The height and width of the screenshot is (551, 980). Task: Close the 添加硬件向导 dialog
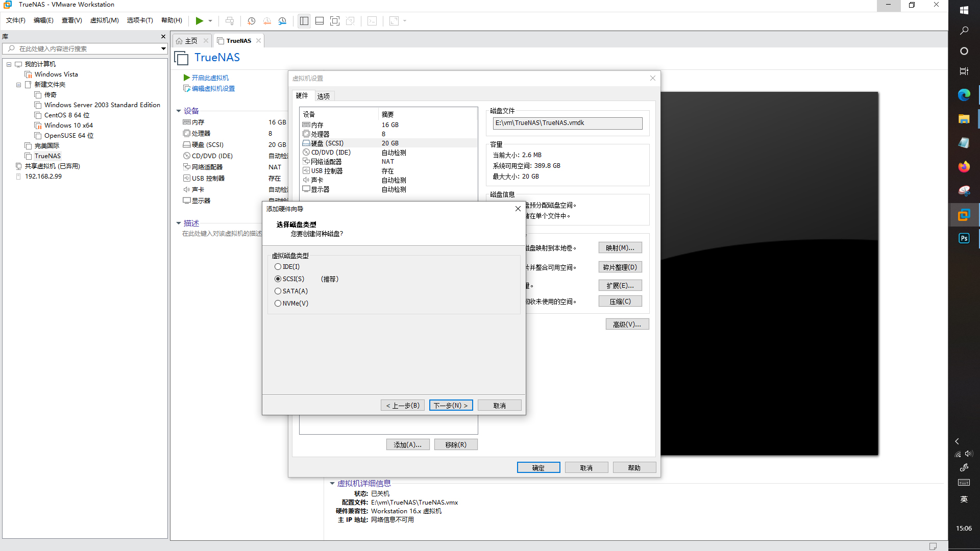(x=518, y=209)
